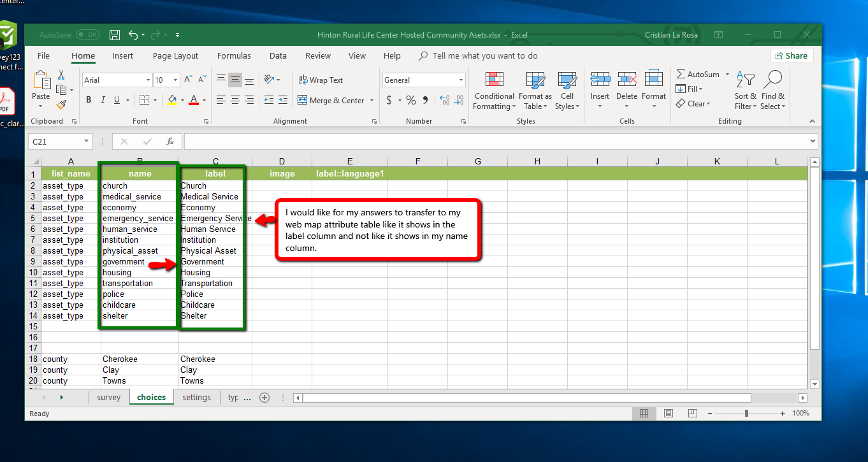Click the zoom slider handle
The width and height of the screenshot is (868, 462).
(x=746, y=414)
